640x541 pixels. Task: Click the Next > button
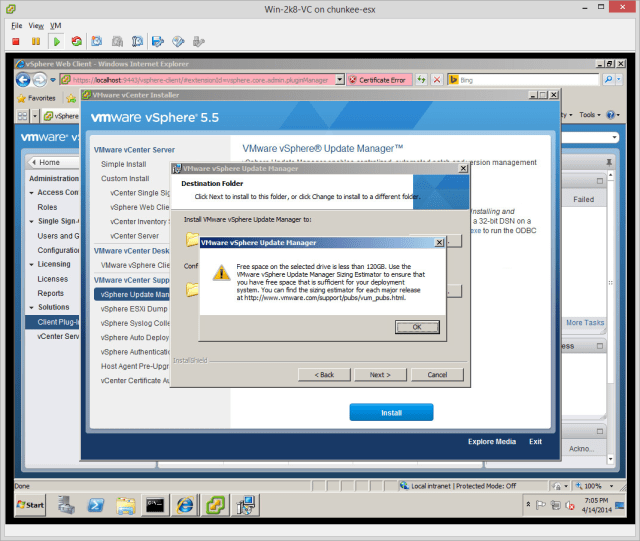pos(380,375)
